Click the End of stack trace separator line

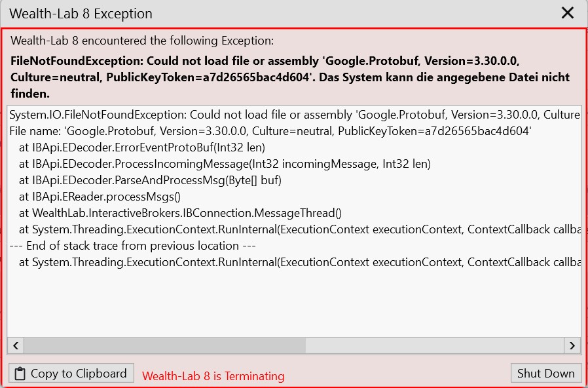click(132, 246)
